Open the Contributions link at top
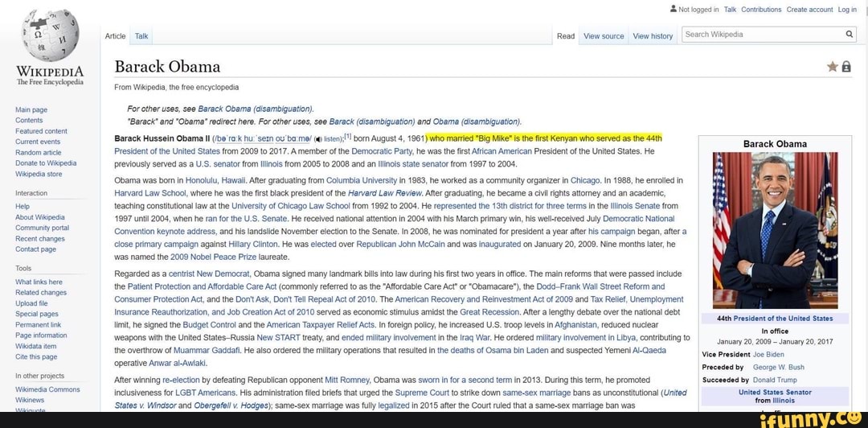The image size is (868, 428). [761, 10]
